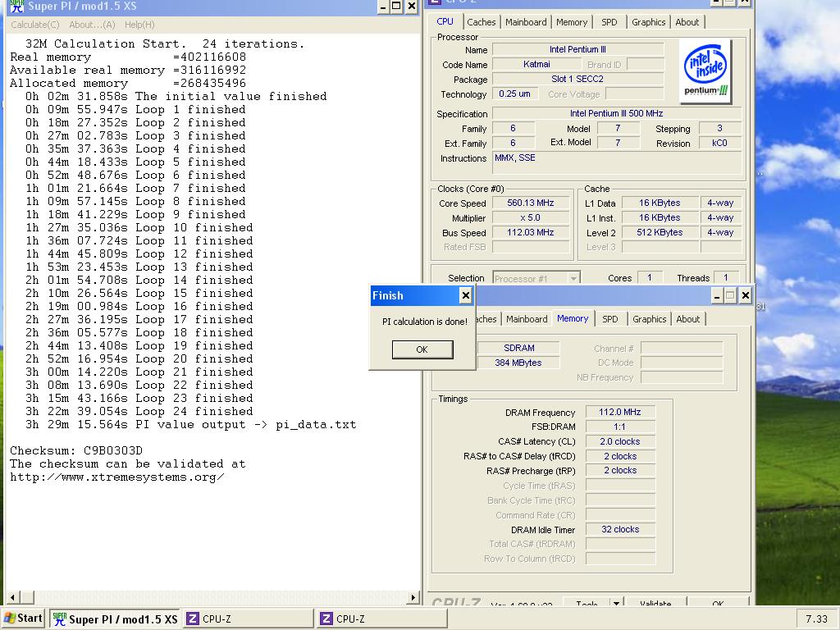Click Super PI title bar icon
This screenshot has width=840, height=630.
pyautogui.click(x=17, y=6)
